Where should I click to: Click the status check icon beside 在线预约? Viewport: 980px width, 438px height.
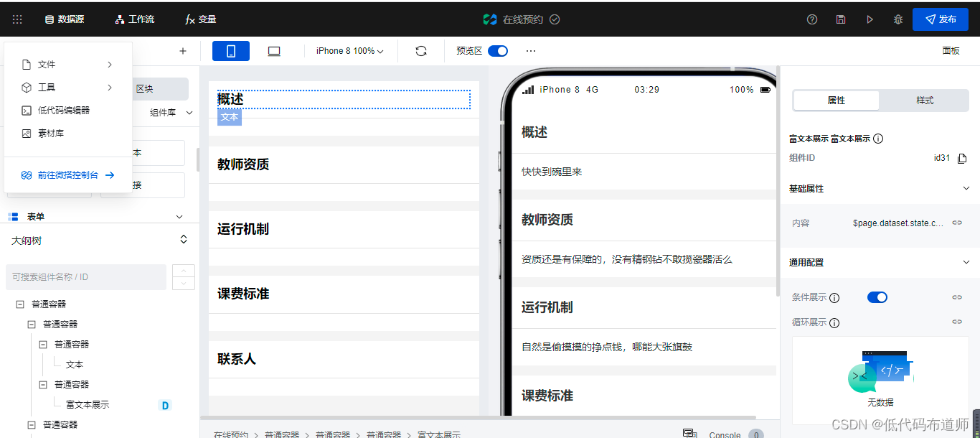(555, 19)
